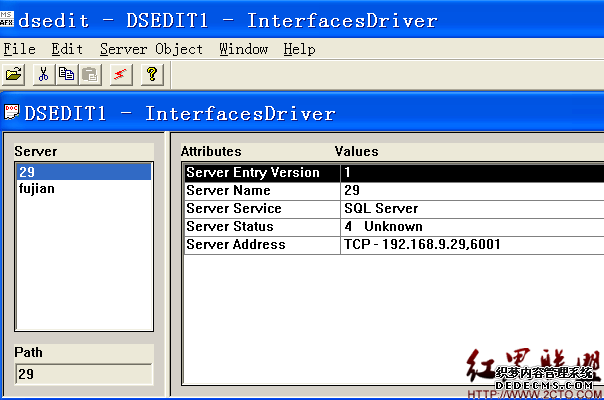Open the File menu
The width and height of the screenshot is (604, 400).
[19, 49]
